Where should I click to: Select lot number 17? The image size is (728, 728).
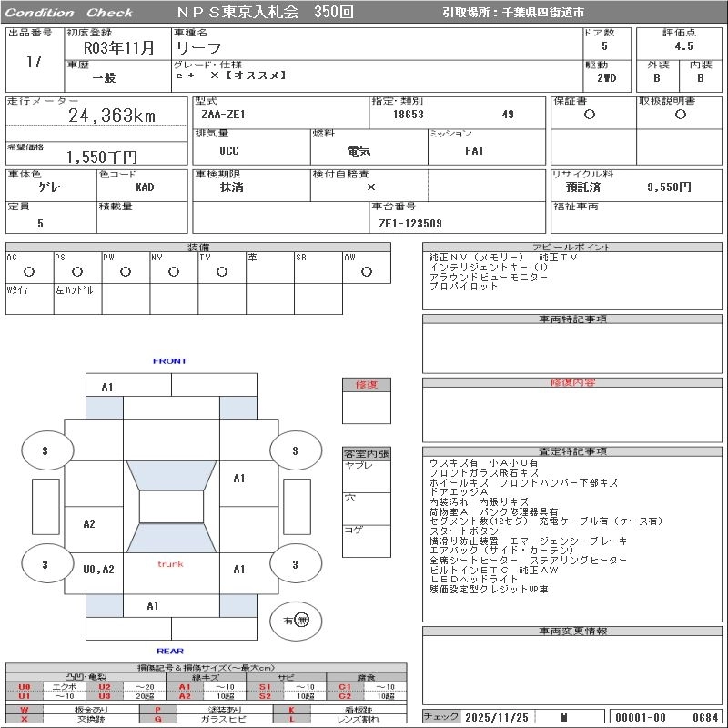click(34, 61)
